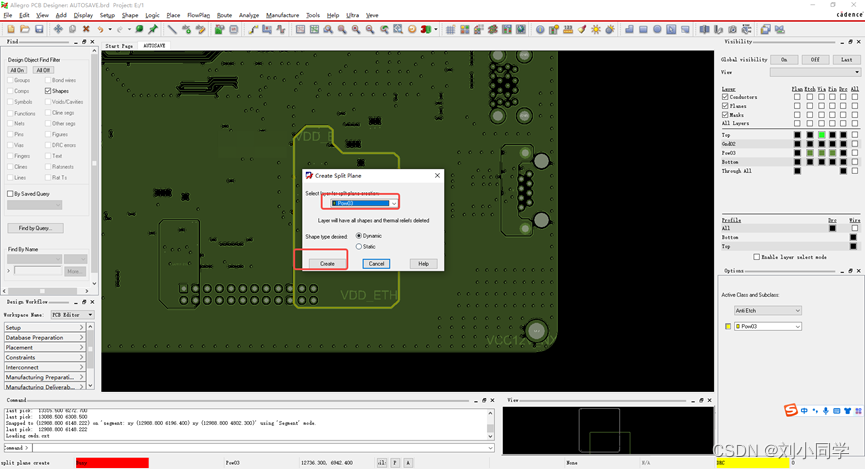The width and height of the screenshot is (865, 469).
Task: Click Cancel in split plane dialog
Action: click(x=376, y=264)
